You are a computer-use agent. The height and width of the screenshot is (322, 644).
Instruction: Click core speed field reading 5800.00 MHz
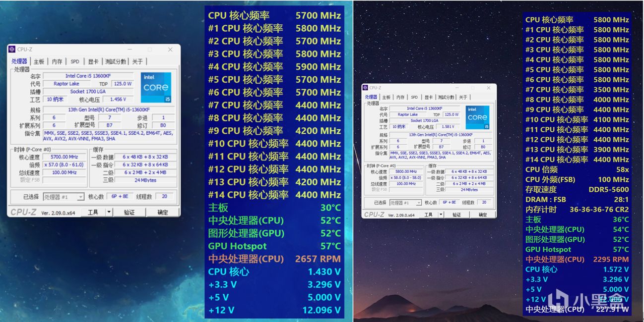coord(407,171)
